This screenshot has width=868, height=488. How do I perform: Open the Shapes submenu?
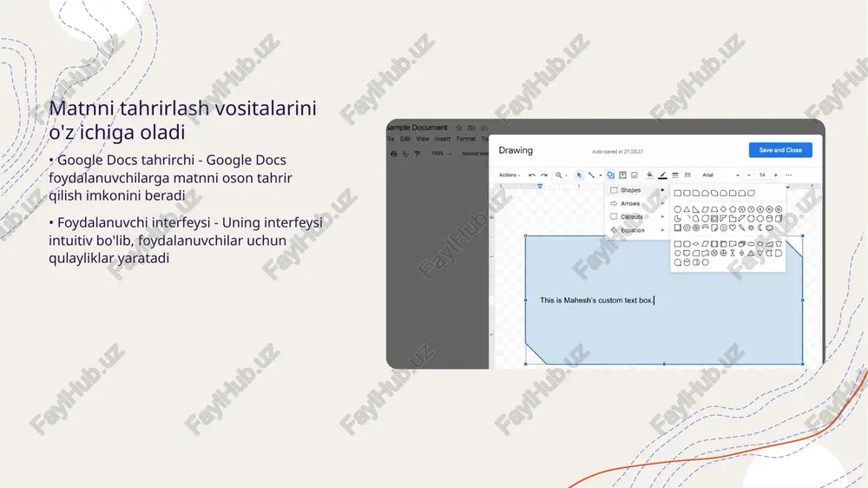point(636,190)
